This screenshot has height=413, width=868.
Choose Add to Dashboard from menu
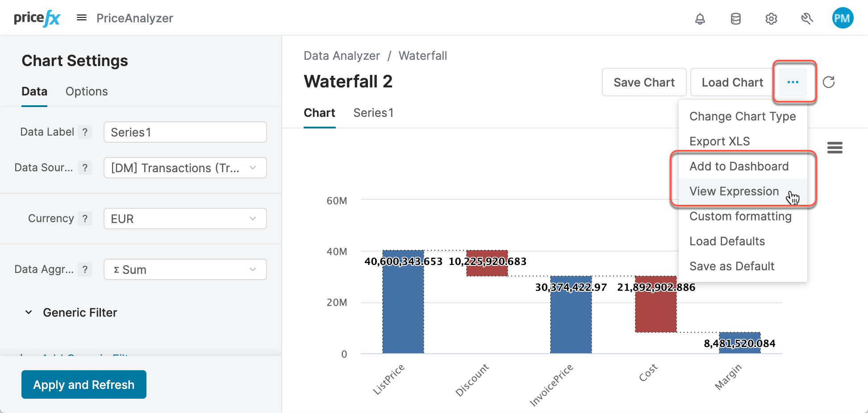click(739, 166)
